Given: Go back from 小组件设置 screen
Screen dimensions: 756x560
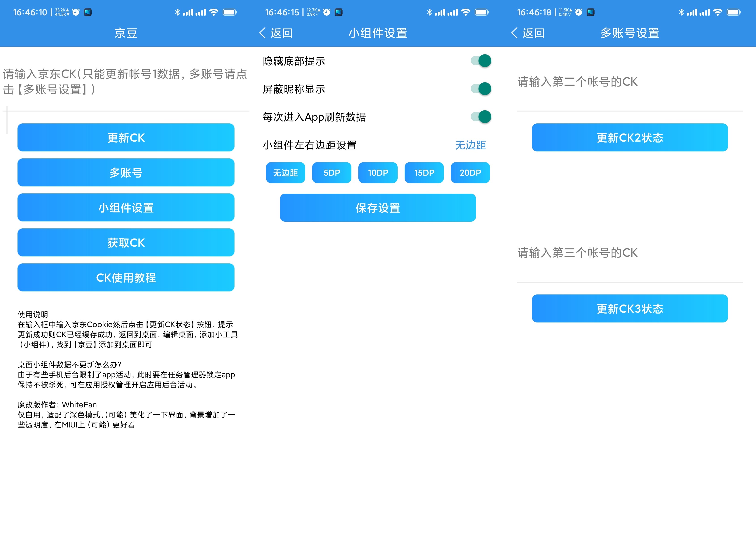Looking at the screenshot, I should pyautogui.click(x=276, y=33).
